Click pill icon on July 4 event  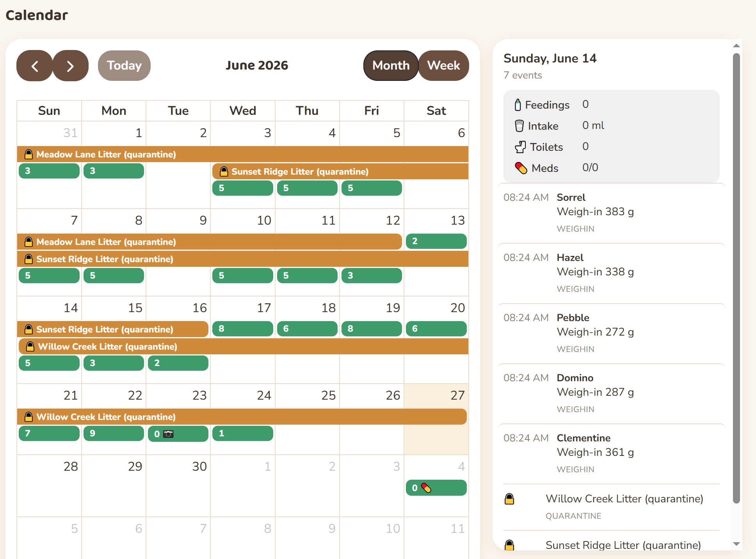[x=426, y=488]
